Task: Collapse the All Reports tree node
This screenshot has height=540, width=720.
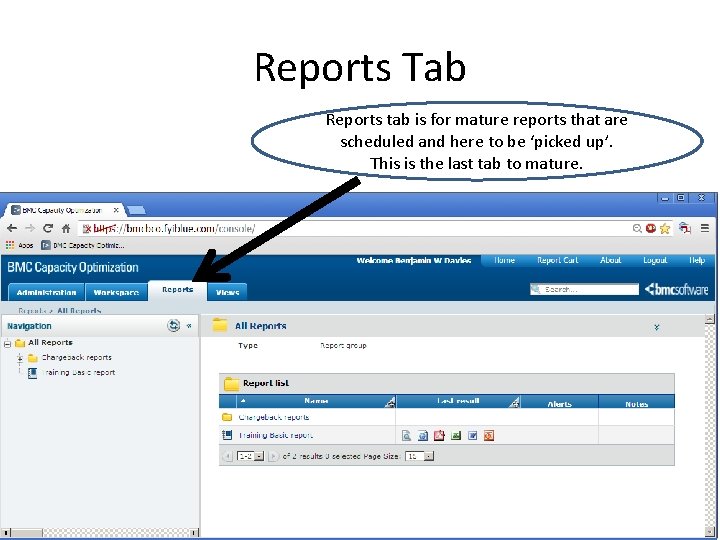Action: tap(7, 343)
